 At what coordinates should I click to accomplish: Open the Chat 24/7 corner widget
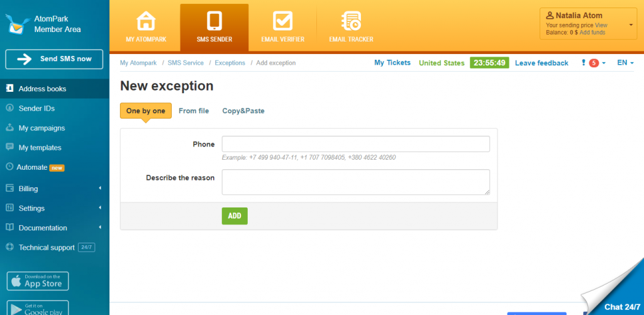(622, 306)
